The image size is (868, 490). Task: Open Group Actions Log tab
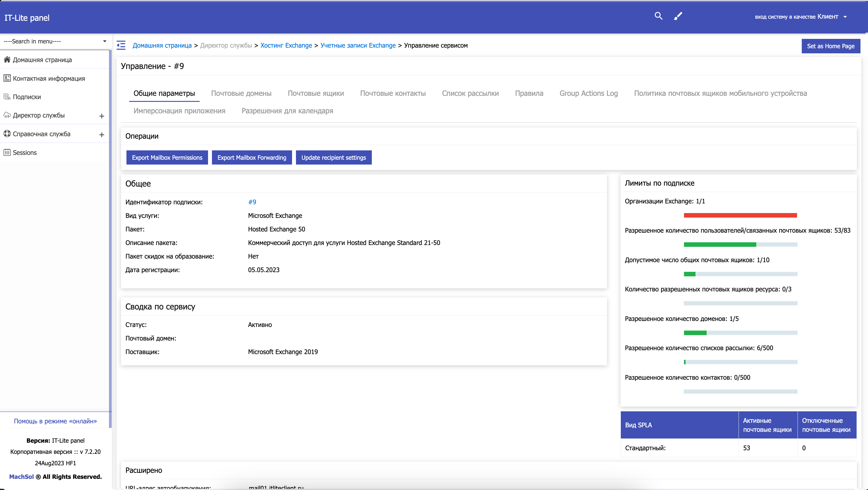tap(589, 93)
